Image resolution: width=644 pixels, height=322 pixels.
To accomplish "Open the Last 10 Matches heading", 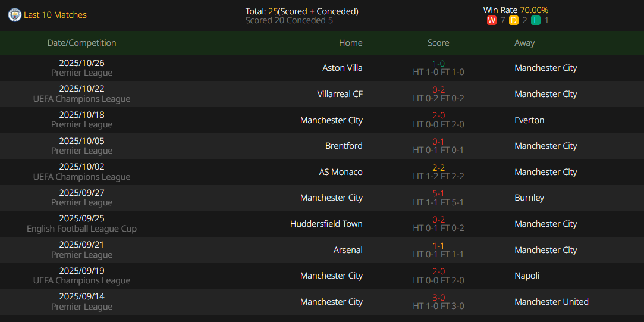I will [x=55, y=15].
